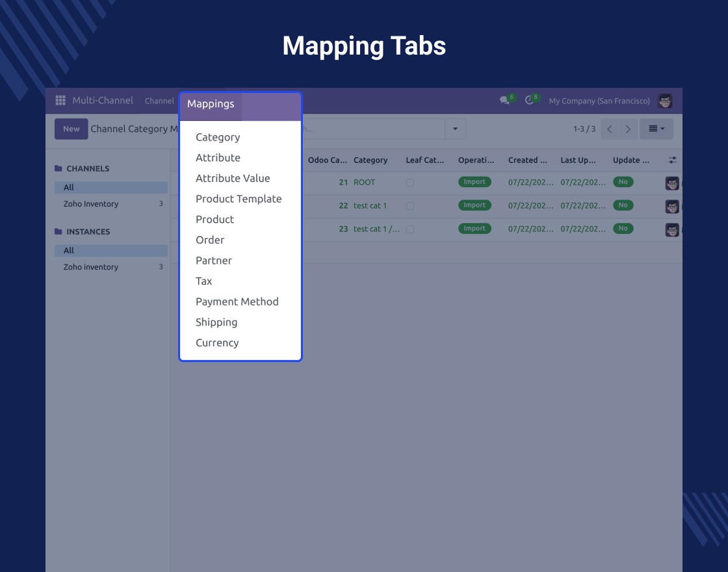728x572 pixels.
Task: Click Import badge in ROOT row
Action: (474, 182)
